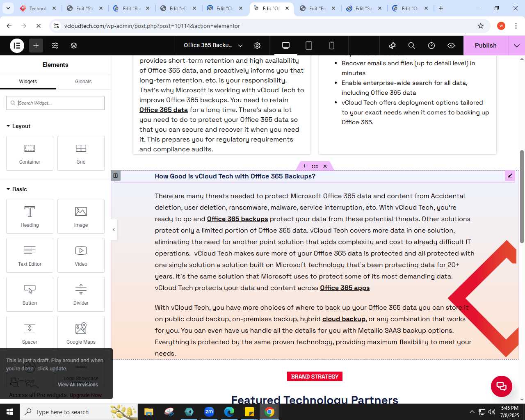Select the Text Editor widget

30,255
